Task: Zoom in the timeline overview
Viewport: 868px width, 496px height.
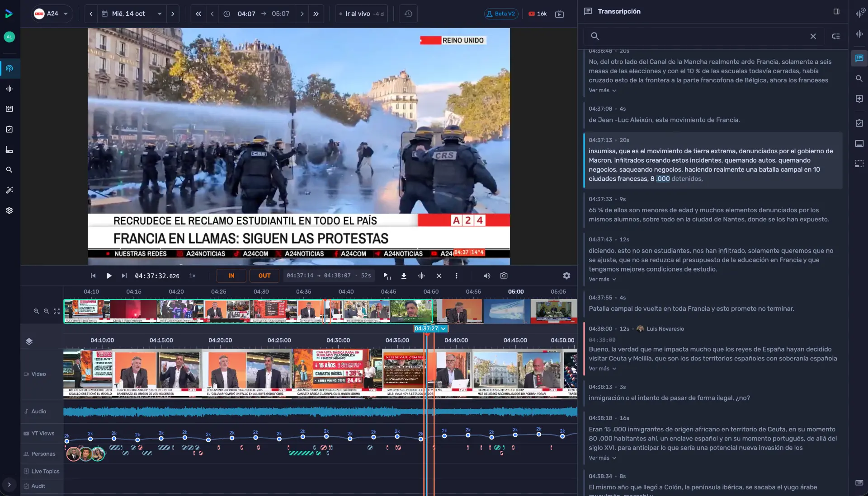Action: [x=36, y=311]
